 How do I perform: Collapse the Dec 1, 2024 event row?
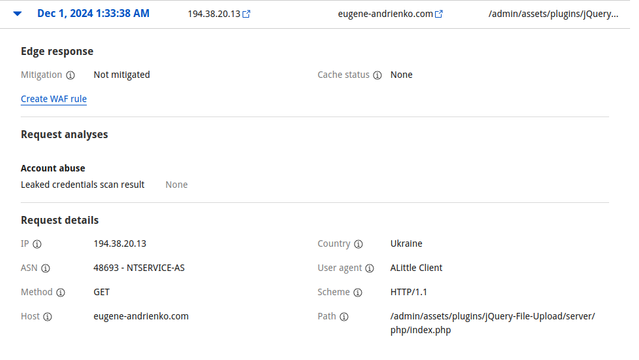click(17, 13)
